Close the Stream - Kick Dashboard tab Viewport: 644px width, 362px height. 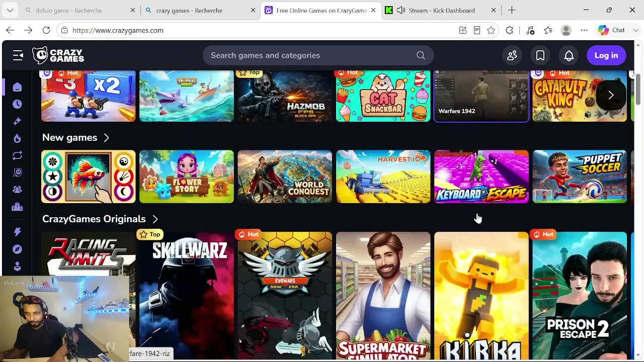[494, 10]
